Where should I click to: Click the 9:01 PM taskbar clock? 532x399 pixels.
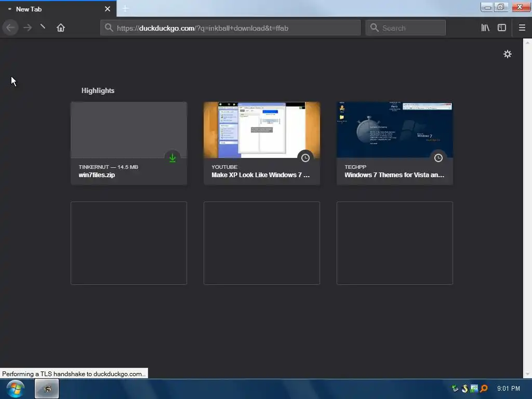[x=508, y=389]
